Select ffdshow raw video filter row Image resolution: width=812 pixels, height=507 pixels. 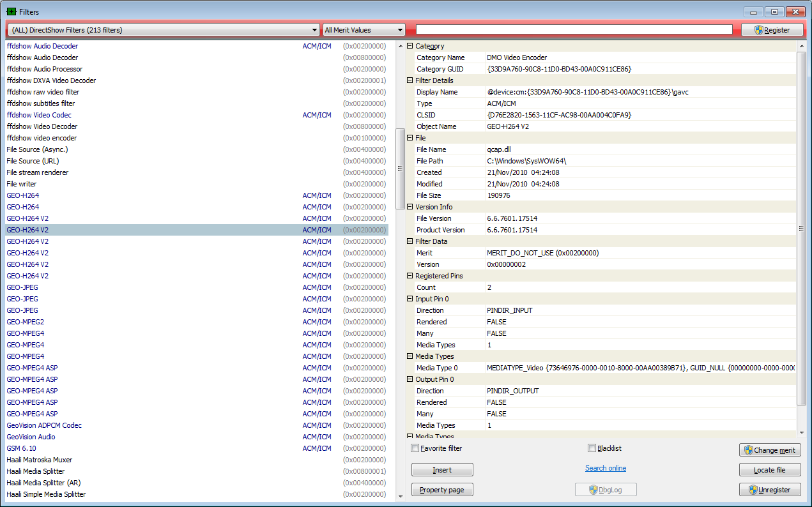pyautogui.click(x=196, y=92)
